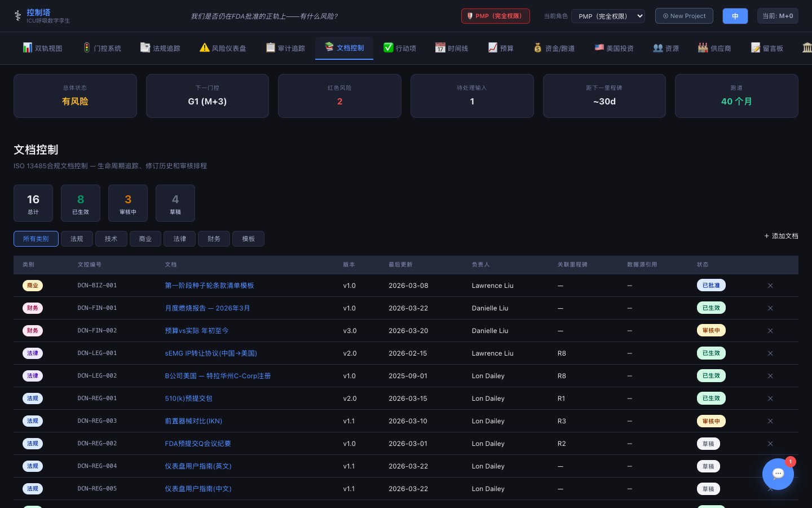
Task: Click the 已生效 count tile showing 8
Action: coord(81,203)
